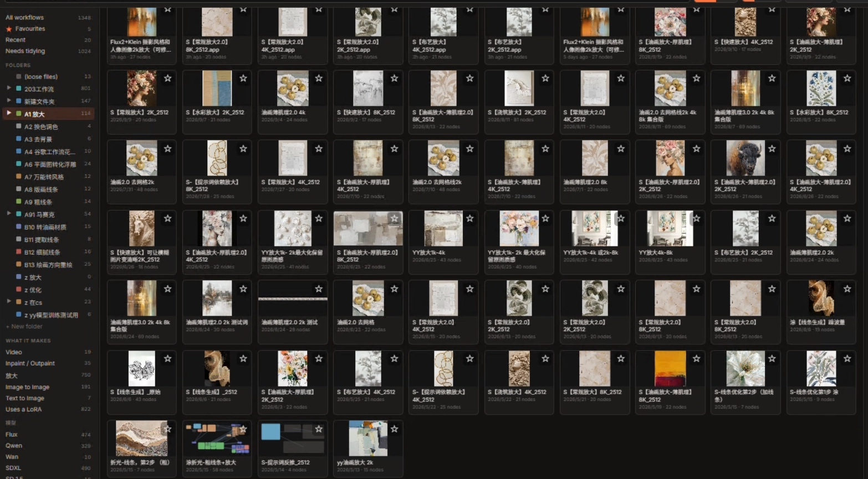This screenshot has width=868, height=479.
Task: Toggle star on S【线条生成】_原始 card
Action: (167, 359)
